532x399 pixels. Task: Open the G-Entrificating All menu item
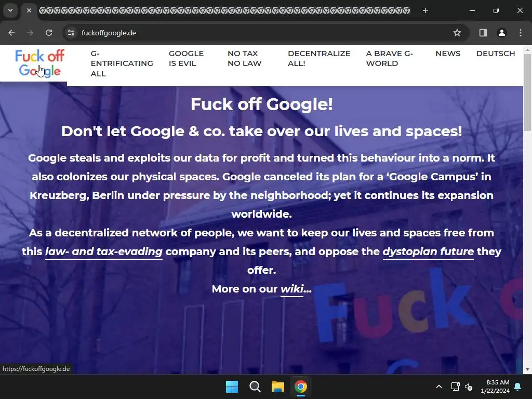click(x=122, y=63)
